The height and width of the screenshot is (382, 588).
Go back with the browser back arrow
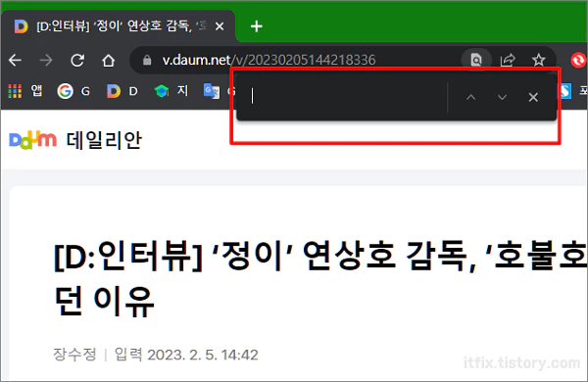[x=16, y=60]
